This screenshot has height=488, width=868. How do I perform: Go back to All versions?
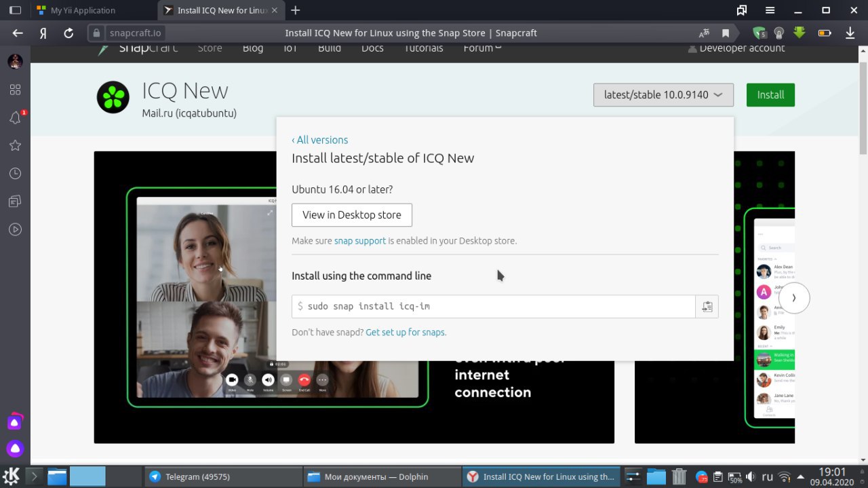pos(320,140)
